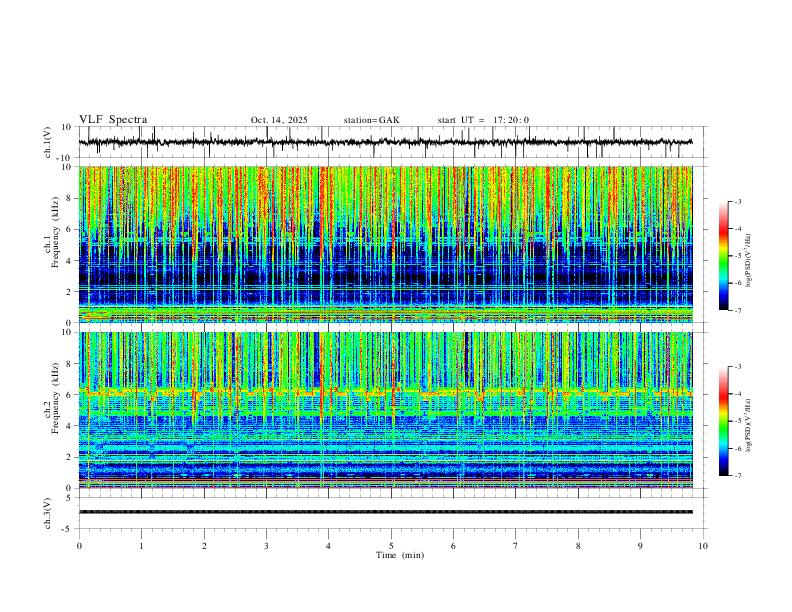The image size is (792, 612).
Task: Click the "station=GAK" header label
Action: point(371,120)
